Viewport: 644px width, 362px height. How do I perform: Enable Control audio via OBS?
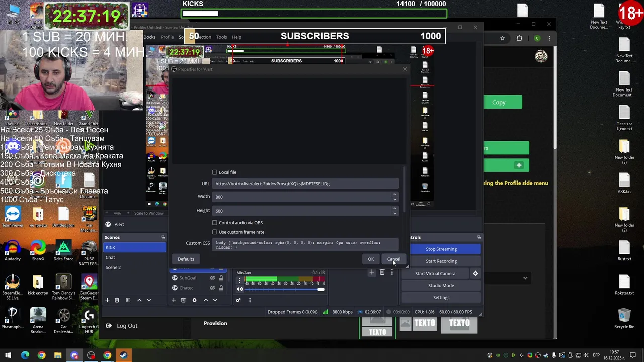pyautogui.click(x=215, y=223)
